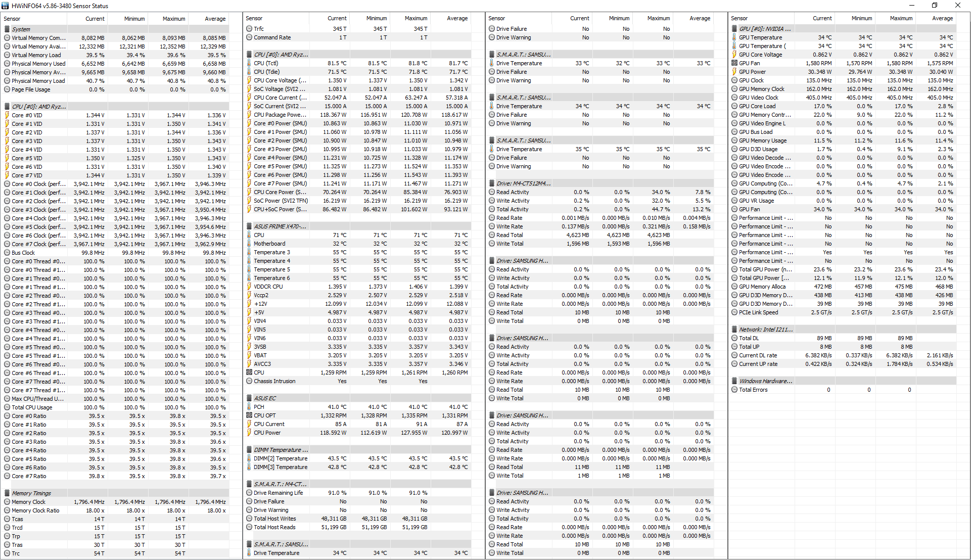Select the Total Errors row
Screen dimensions: 971x560
[x=753, y=390]
